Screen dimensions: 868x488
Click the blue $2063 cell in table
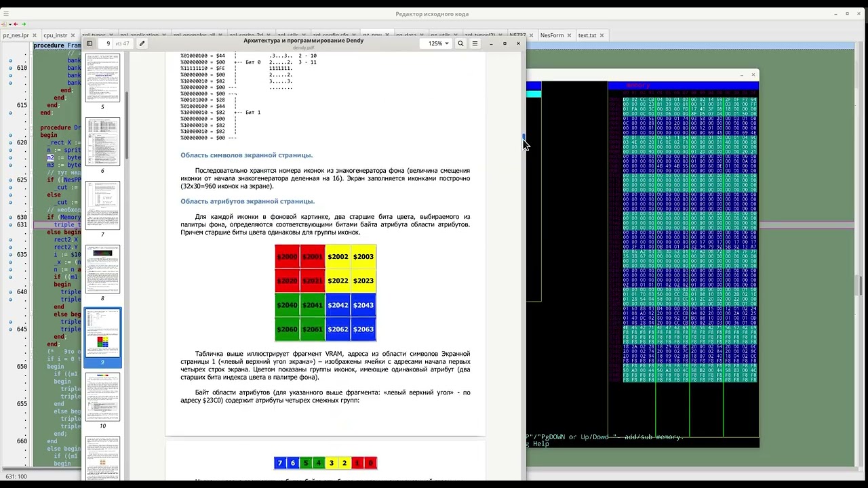tap(363, 329)
